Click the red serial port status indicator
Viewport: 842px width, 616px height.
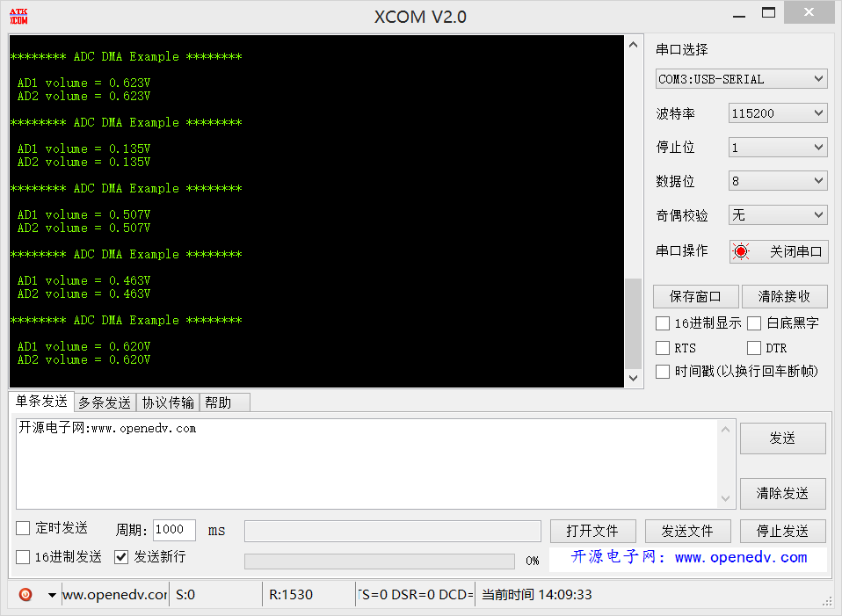pyautogui.click(x=741, y=251)
